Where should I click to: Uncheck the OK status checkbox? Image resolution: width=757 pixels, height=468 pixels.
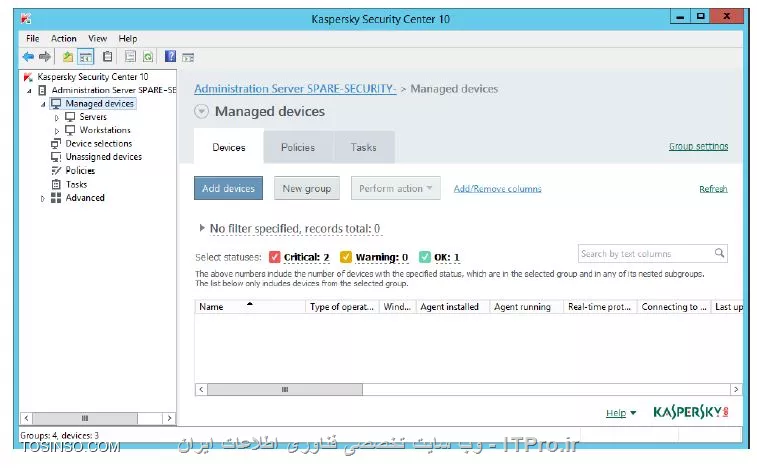424,257
